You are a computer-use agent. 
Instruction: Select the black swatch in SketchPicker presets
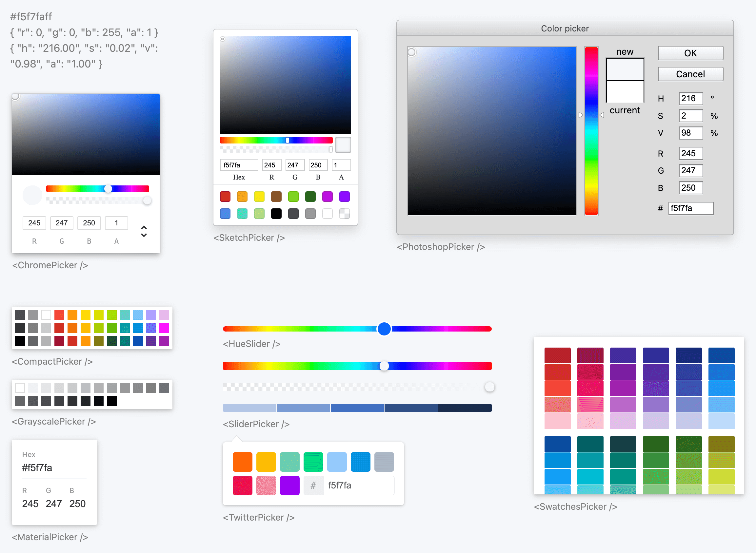pos(276,214)
